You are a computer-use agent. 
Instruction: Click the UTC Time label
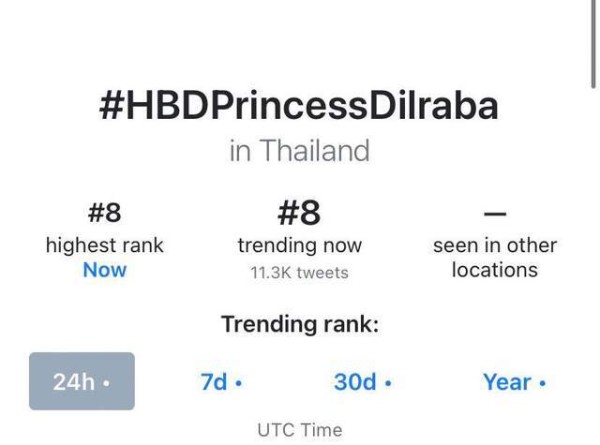point(299,430)
